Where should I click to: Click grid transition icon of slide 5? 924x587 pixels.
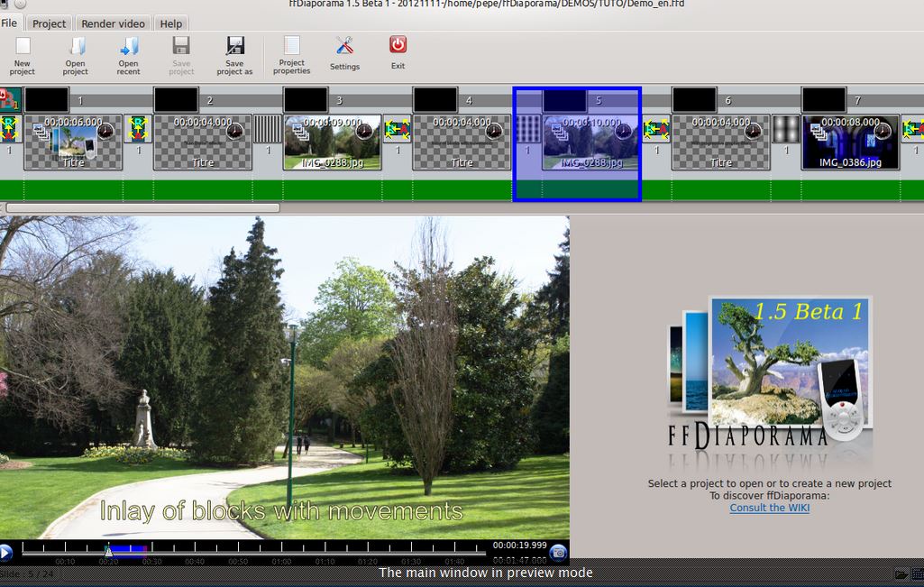pyautogui.click(x=527, y=129)
